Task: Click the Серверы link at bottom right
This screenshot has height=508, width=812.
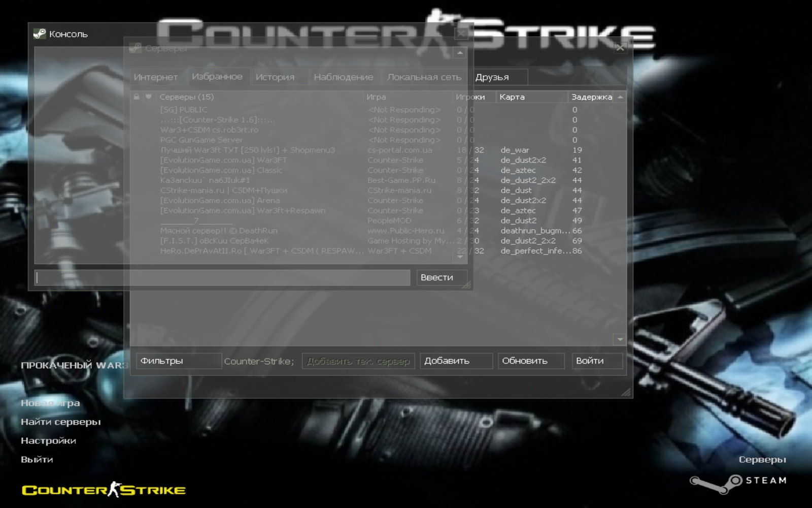Action: pyautogui.click(x=762, y=459)
